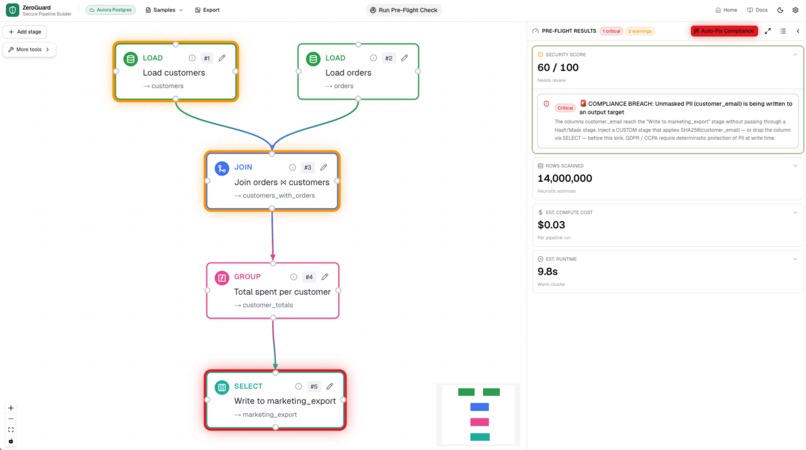Expand the Rows Scanned card
This screenshot has width=806, height=450.
click(x=795, y=166)
